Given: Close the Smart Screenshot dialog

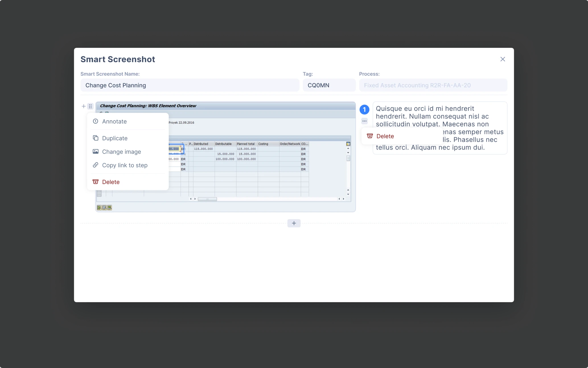Looking at the screenshot, I should point(503,59).
